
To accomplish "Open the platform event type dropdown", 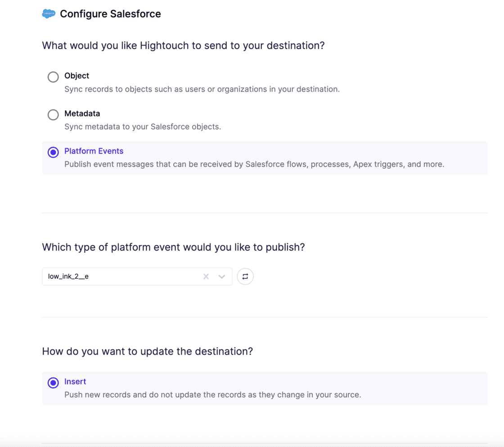I will 135,276.
